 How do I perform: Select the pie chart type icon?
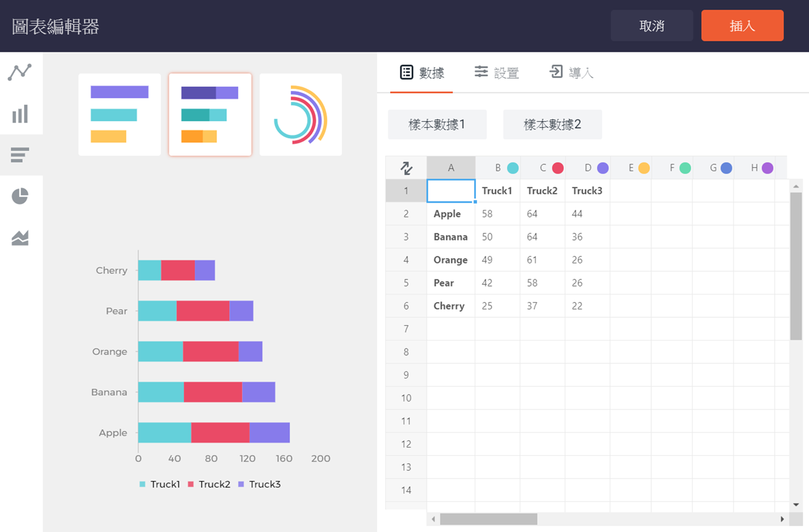coord(20,196)
